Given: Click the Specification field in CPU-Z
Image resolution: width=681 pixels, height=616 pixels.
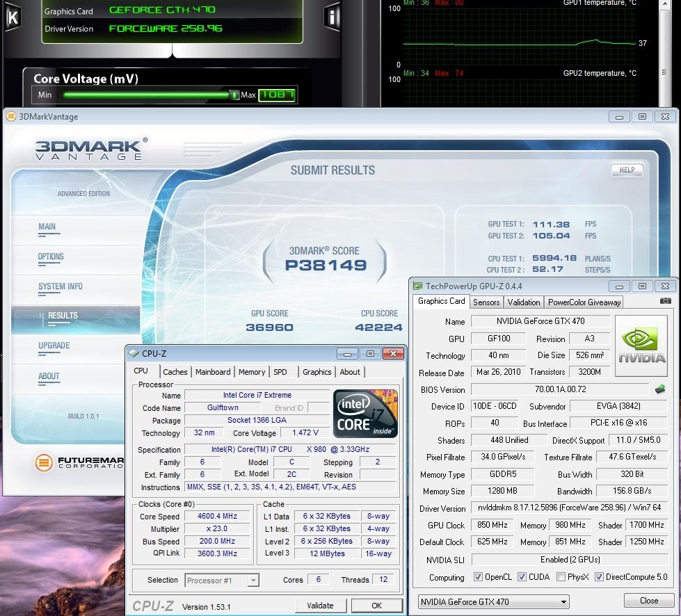Looking at the screenshot, I should 289,449.
